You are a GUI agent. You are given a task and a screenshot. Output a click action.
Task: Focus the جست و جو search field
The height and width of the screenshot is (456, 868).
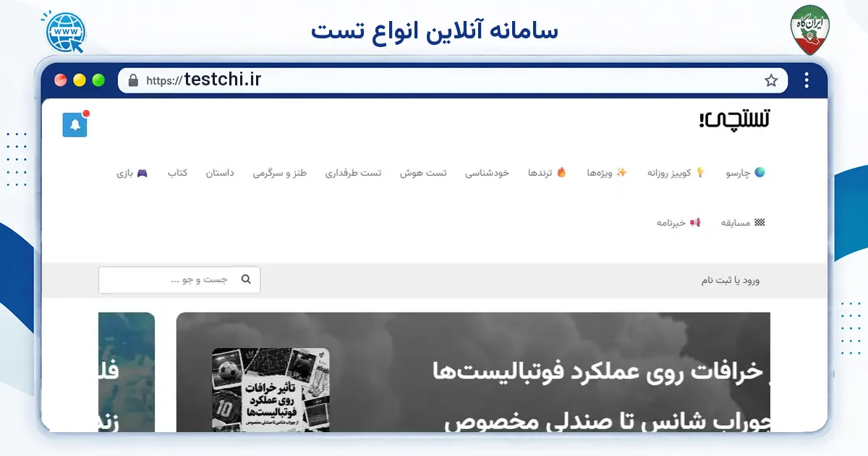(x=179, y=280)
